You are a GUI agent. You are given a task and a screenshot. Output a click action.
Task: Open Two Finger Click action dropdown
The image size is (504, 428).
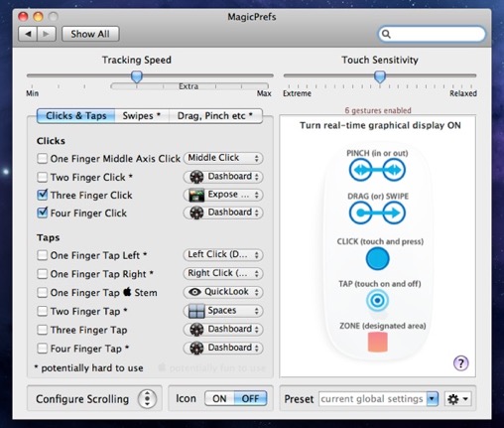(223, 177)
